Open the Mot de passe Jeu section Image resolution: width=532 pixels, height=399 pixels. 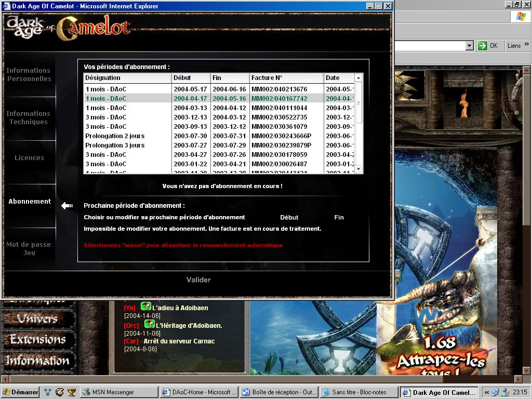point(29,248)
